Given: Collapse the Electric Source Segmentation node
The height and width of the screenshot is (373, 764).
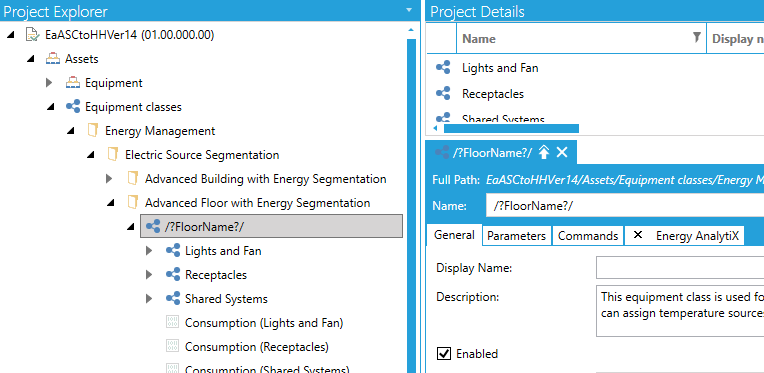Looking at the screenshot, I should tap(91, 155).
